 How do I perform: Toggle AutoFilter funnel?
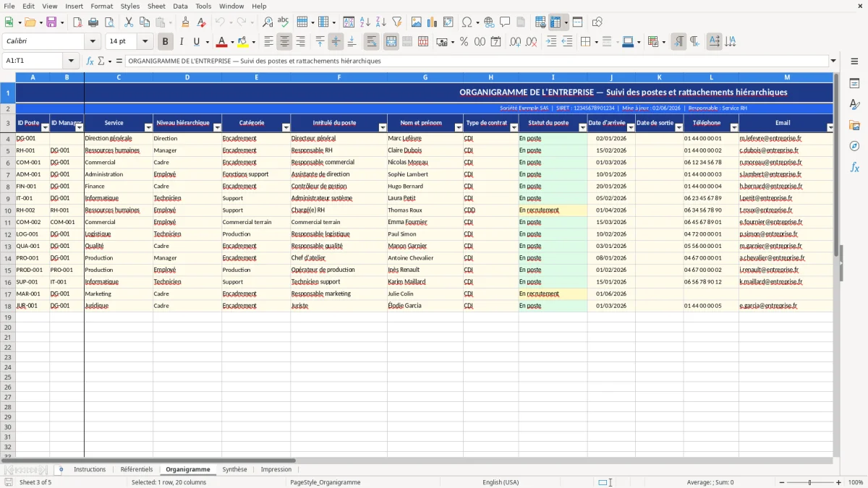(396, 22)
